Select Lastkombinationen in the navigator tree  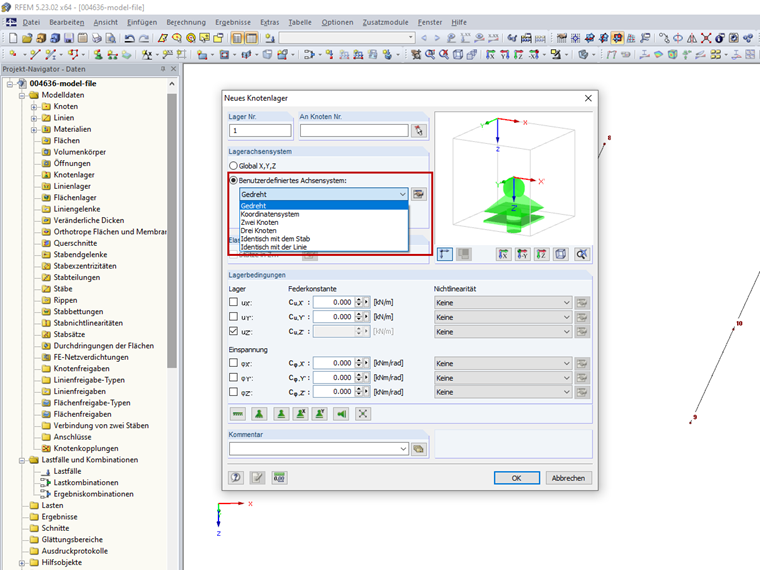pyautogui.click(x=86, y=483)
